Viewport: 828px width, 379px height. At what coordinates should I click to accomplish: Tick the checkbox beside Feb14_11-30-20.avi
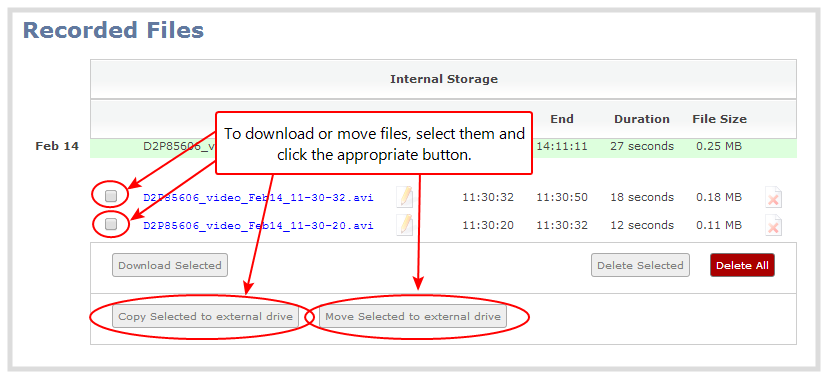[x=111, y=224]
